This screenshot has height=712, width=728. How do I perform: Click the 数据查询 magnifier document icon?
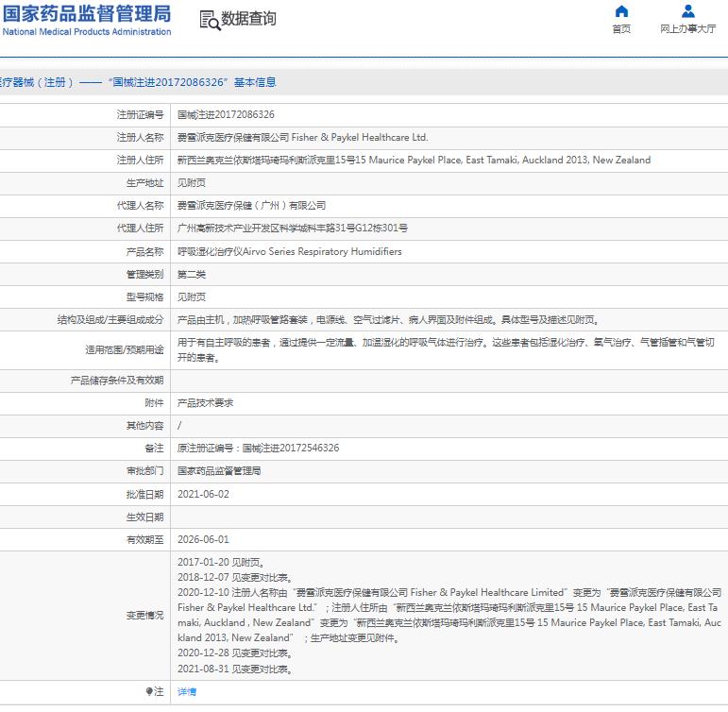pyautogui.click(x=210, y=21)
